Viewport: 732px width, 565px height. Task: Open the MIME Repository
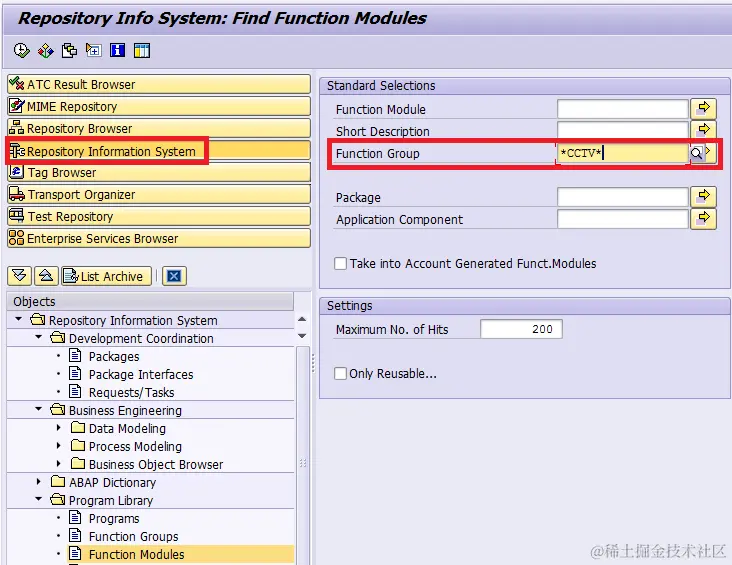[159, 106]
